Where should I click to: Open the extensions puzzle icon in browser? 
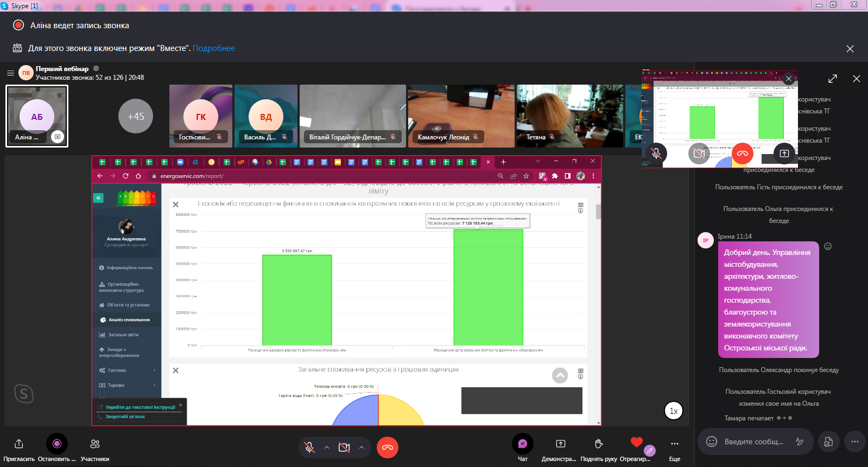coord(555,176)
